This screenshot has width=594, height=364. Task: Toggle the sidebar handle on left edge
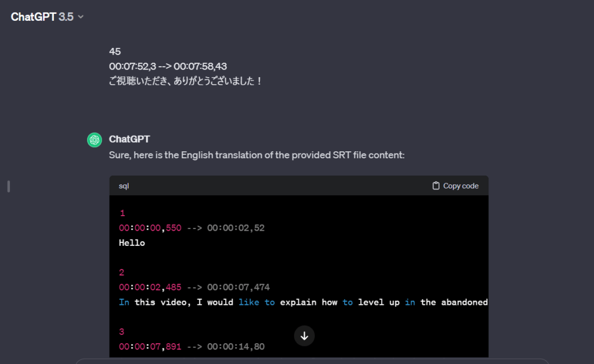point(9,186)
